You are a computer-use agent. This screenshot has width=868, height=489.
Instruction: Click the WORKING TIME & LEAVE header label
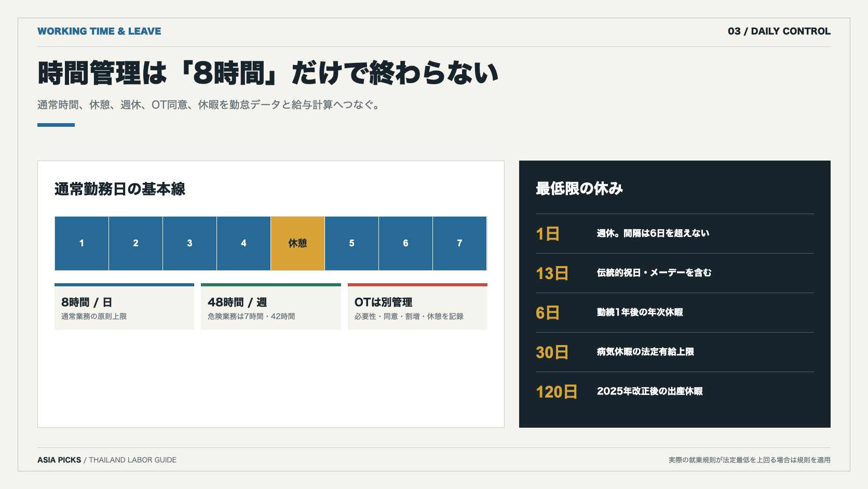tap(99, 31)
